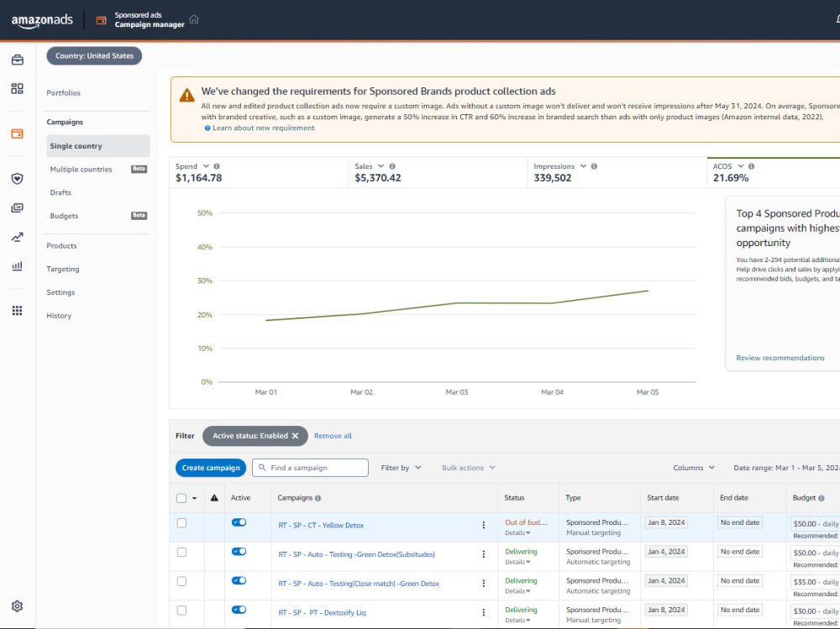Click the Amazon Ads logo

[x=42, y=20]
